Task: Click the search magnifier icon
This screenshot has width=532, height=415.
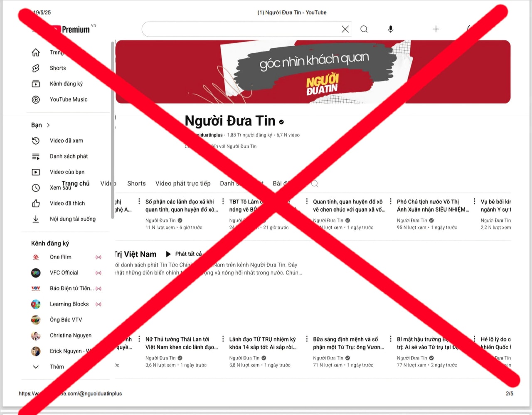Action: (x=364, y=29)
